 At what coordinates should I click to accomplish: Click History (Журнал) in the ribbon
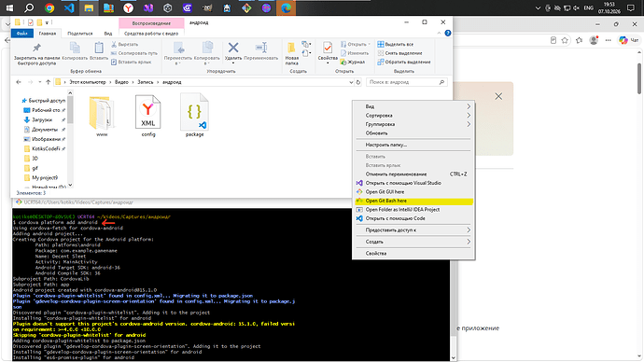353,62
